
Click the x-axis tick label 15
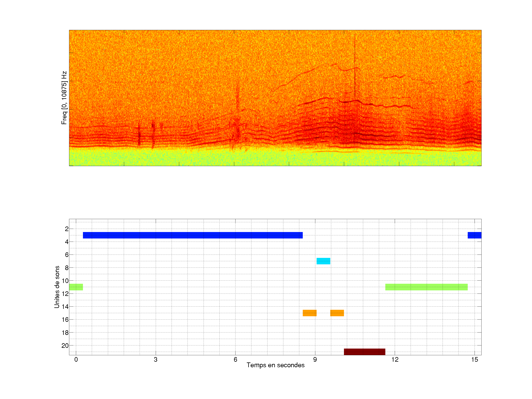475,359
